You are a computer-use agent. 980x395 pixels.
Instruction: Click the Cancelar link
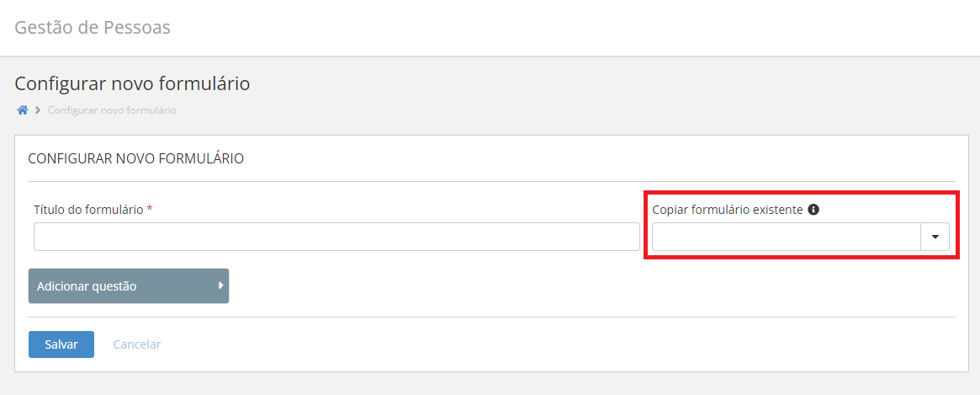(137, 344)
